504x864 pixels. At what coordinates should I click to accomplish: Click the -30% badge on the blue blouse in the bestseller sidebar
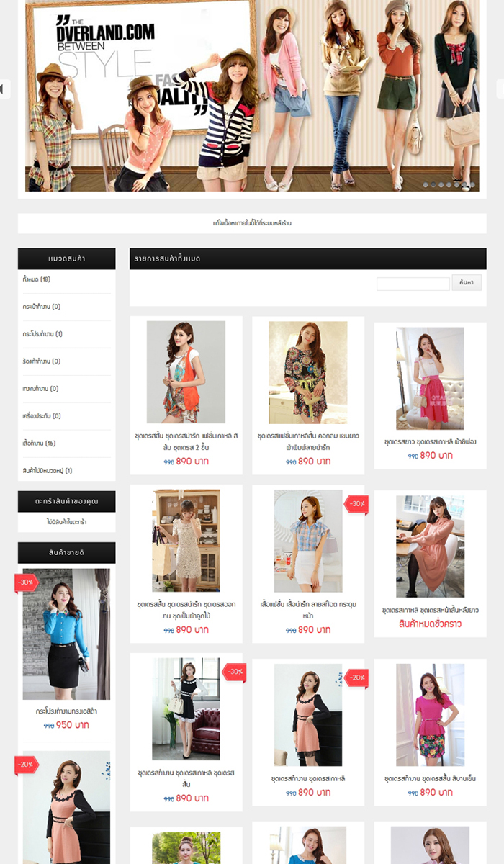tap(26, 582)
